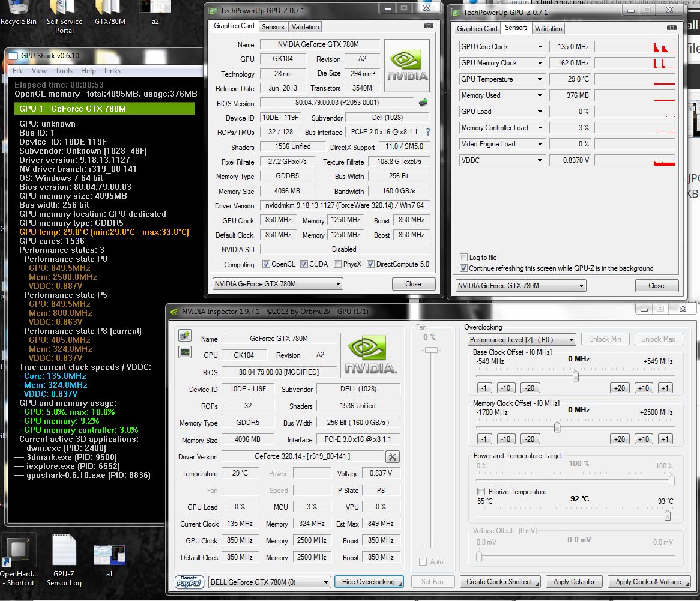The image size is (700, 601).
Task: Open the GPU Temperature sensor dropdown
Action: [x=540, y=79]
